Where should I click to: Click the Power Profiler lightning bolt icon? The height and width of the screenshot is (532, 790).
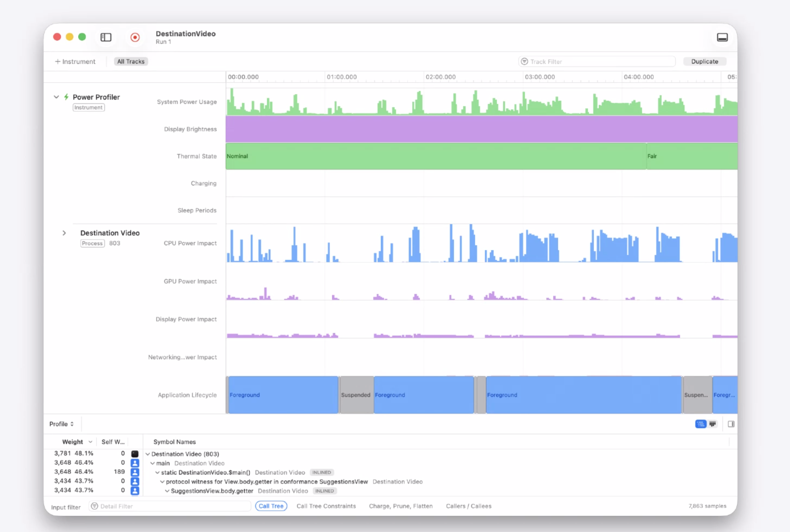(x=66, y=97)
